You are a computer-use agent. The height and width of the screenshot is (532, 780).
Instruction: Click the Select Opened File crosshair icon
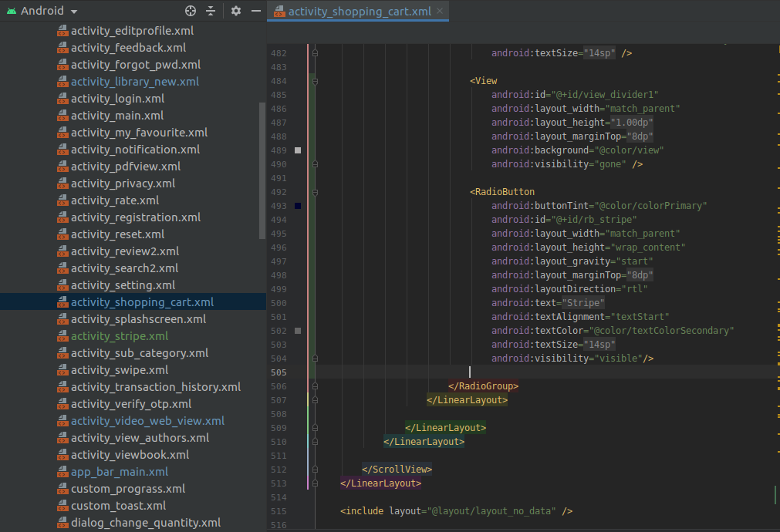(191, 11)
